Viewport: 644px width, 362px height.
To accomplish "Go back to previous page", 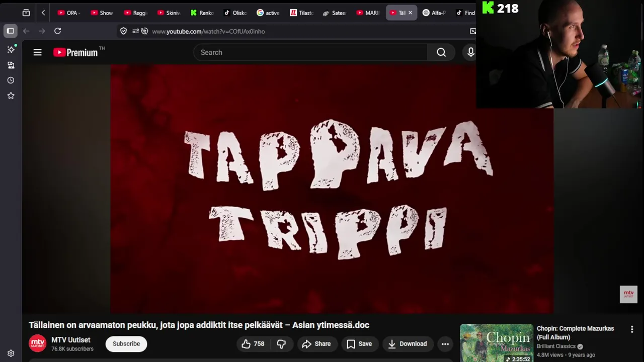I will (26, 31).
